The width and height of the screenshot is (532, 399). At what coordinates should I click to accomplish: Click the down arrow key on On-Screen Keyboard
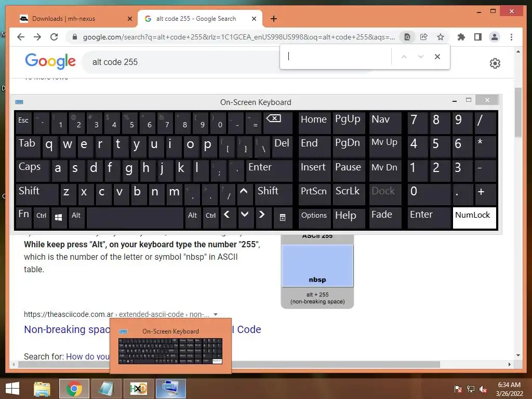click(x=245, y=218)
